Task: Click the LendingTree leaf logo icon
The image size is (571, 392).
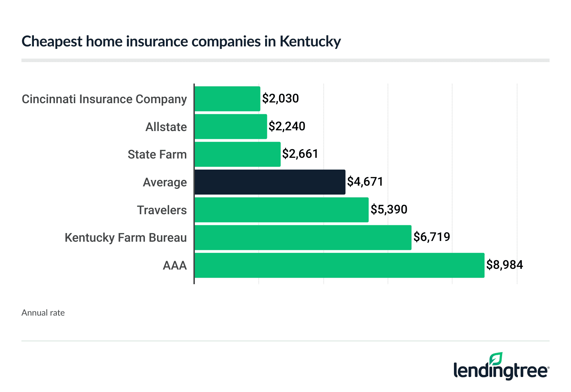Action: 496,359
